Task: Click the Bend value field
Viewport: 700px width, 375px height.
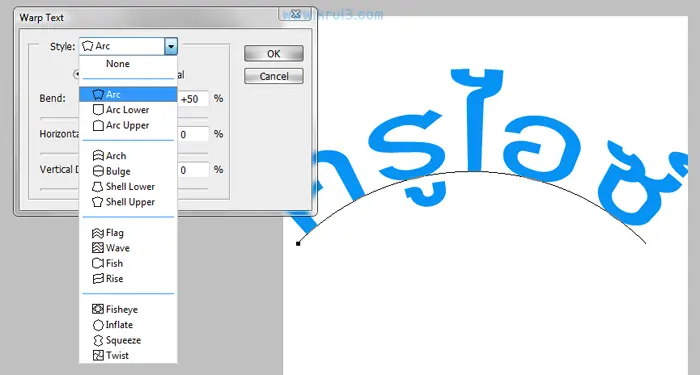Action: pos(193,99)
